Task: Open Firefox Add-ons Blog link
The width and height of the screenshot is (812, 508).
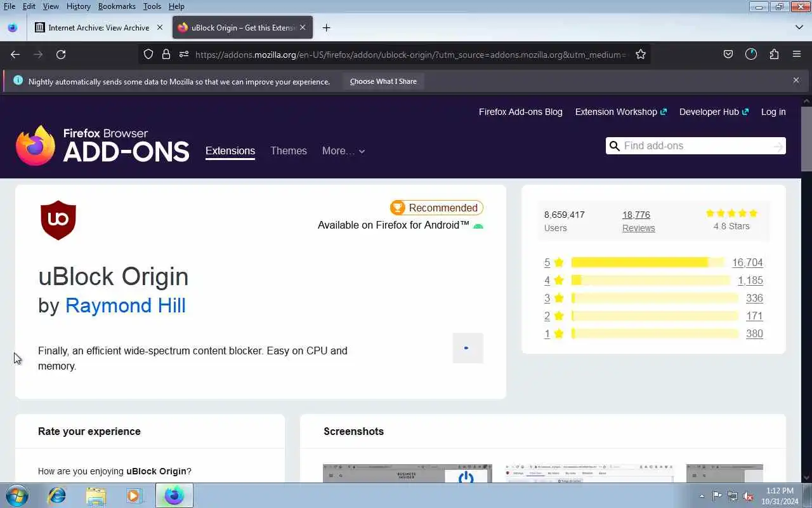Action: pyautogui.click(x=521, y=112)
